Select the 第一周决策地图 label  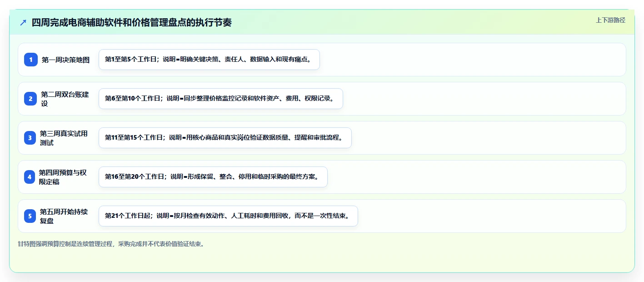point(66,60)
